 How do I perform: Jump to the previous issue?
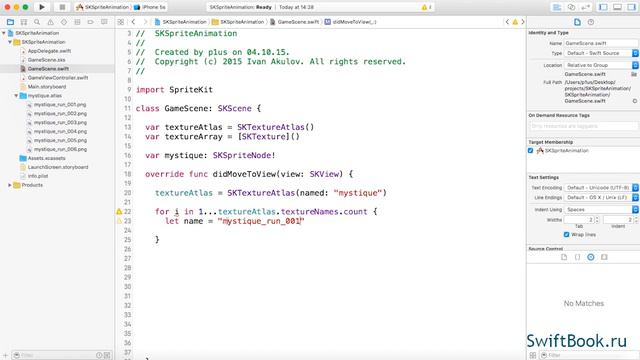pos(507,22)
